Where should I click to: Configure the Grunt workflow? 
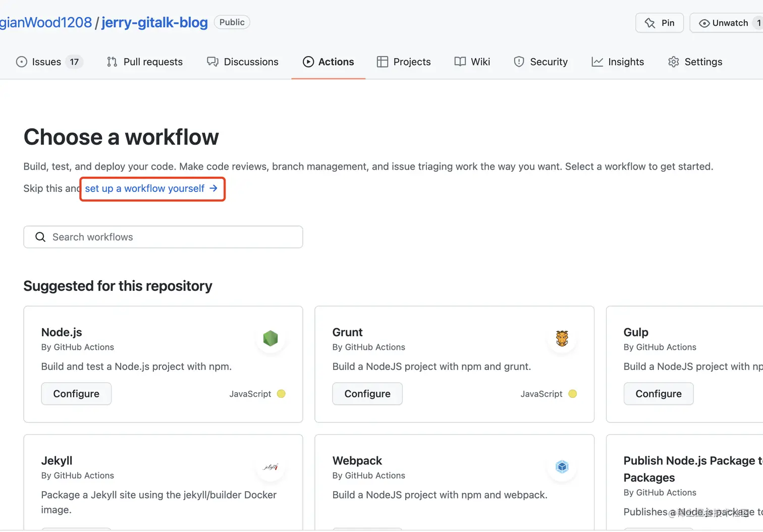(x=367, y=394)
